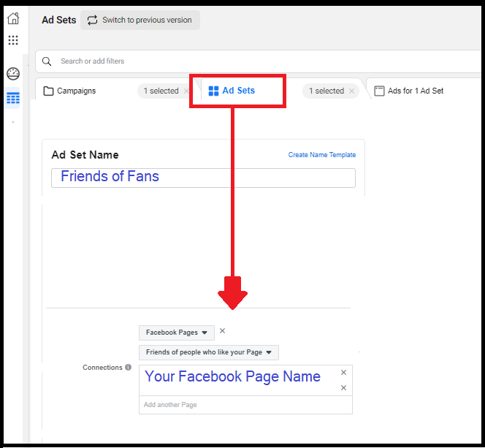This screenshot has width=485, height=448.
Task: Open the all tools grid menu
Action: [x=13, y=41]
